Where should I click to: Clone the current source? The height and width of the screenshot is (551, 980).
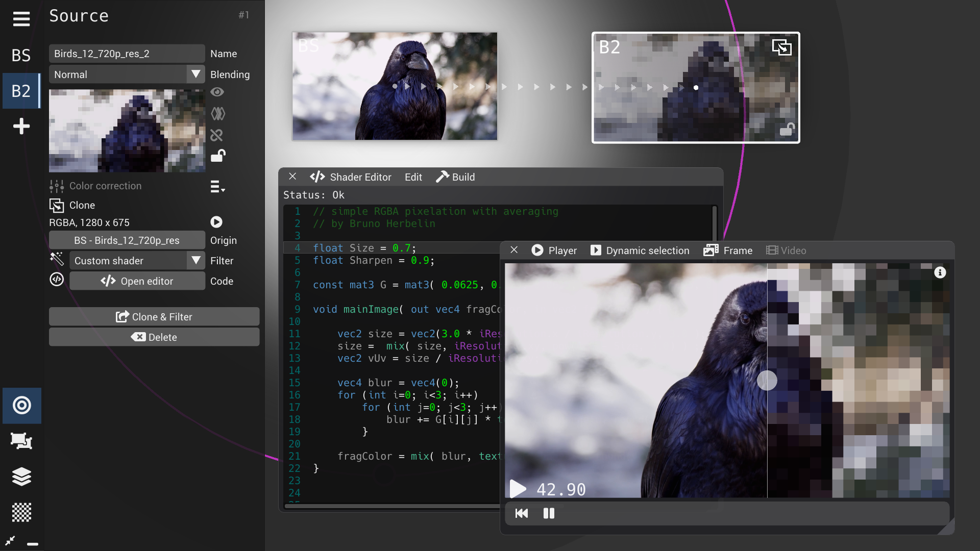coord(58,205)
